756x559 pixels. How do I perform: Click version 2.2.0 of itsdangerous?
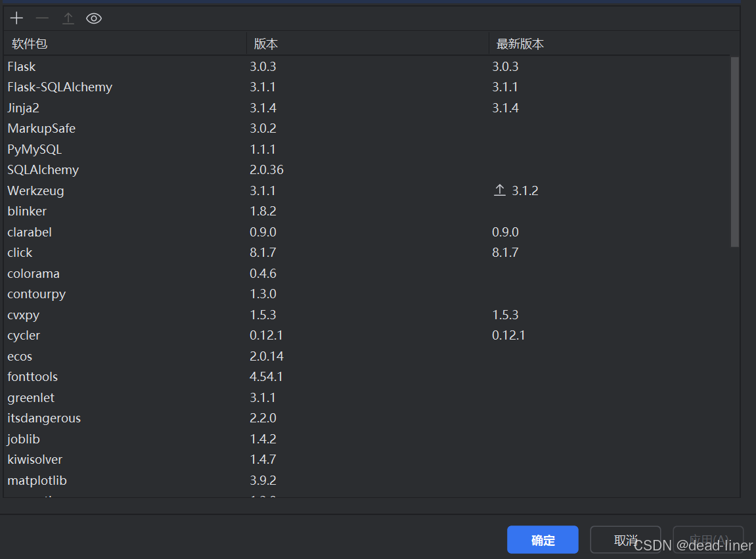pyautogui.click(x=263, y=418)
